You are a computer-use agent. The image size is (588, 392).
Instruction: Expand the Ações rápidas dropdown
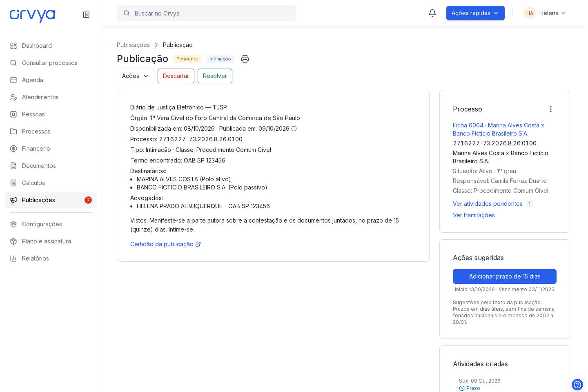(x=475, y=13)
